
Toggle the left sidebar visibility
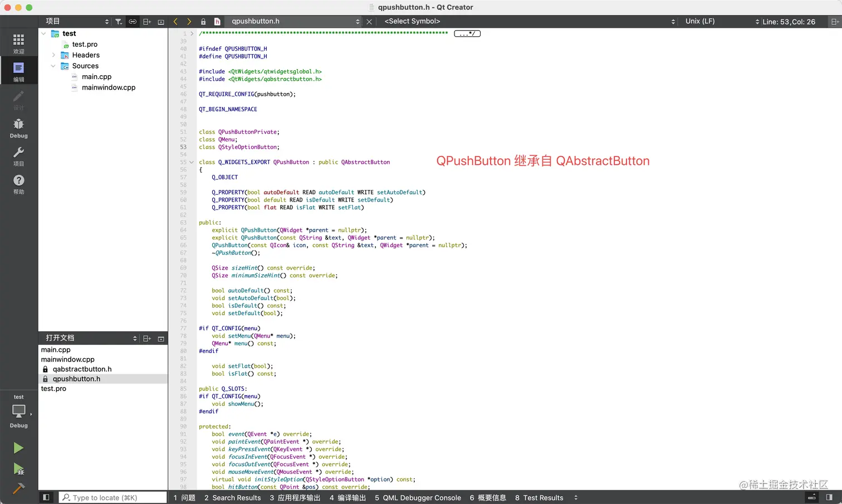coord(46,497)
